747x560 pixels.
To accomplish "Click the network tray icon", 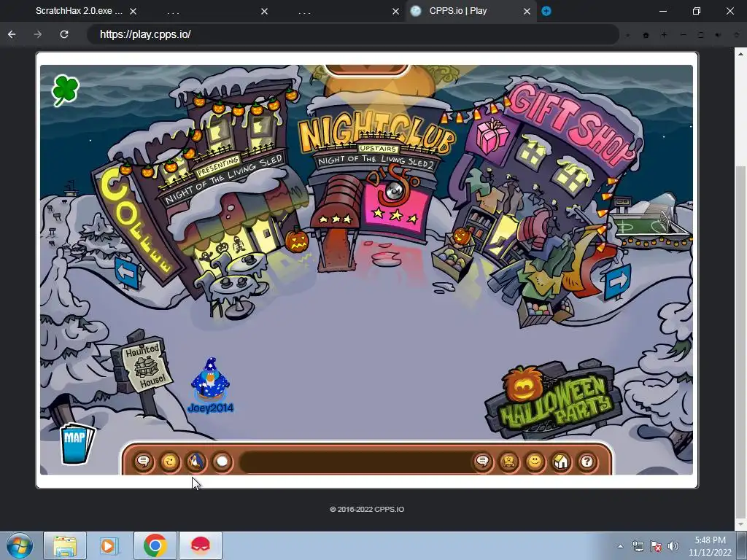I will click(638, 546).
